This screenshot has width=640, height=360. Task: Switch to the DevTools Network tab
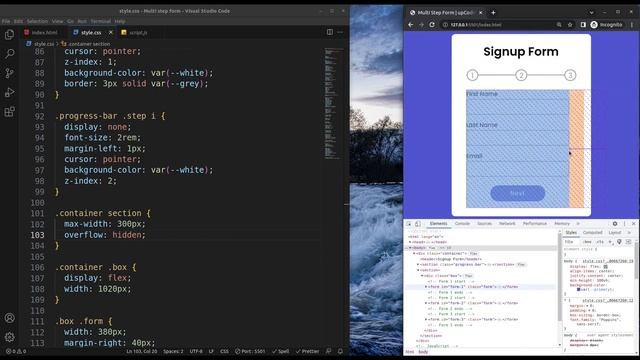[507, 224]
